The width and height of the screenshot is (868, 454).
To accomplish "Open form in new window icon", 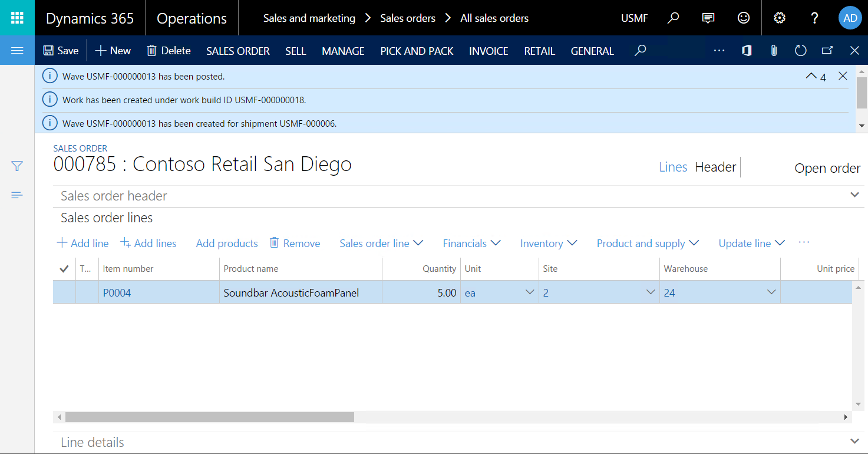I will (x=827, y=51).
